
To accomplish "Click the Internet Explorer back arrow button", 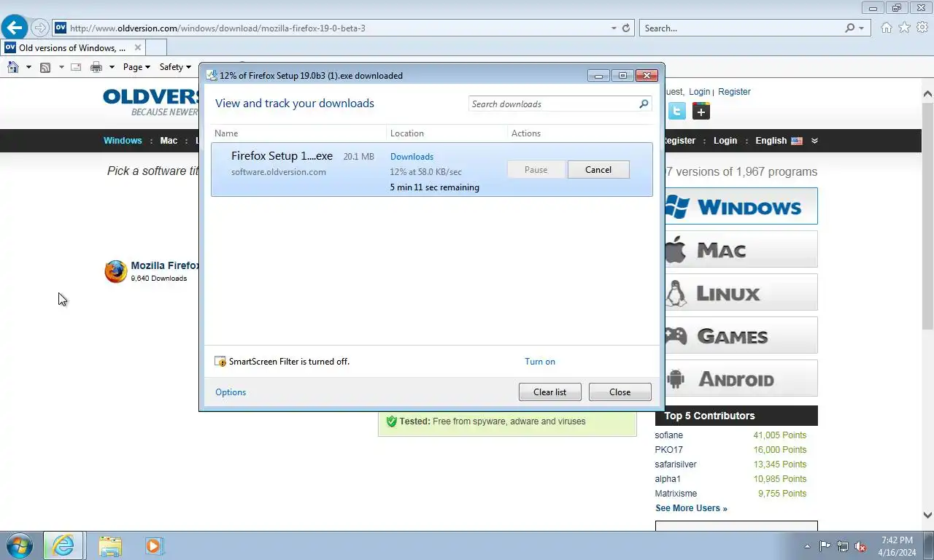I will tap(15, 28).
